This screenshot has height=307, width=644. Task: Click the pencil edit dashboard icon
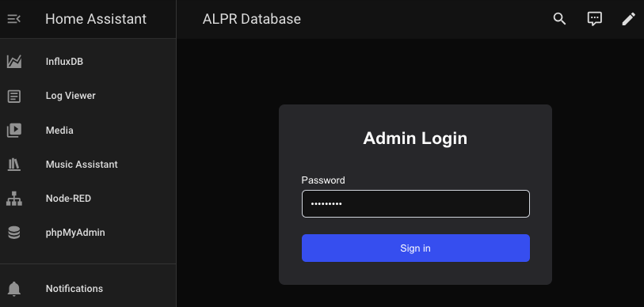628,19
